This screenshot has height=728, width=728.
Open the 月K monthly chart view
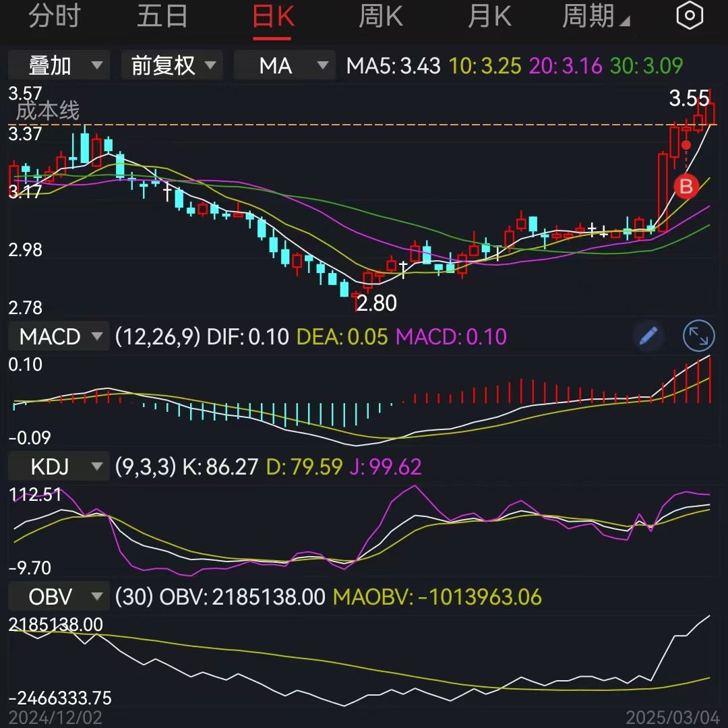pos(489,16)
